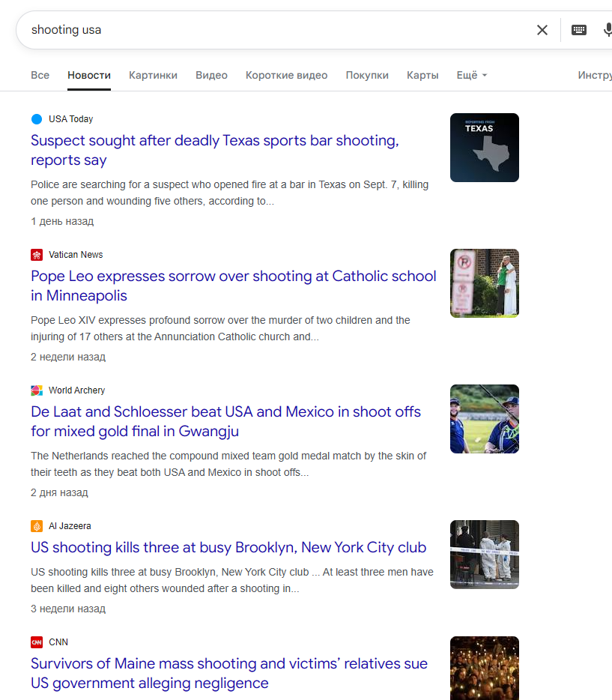The image size is (612, 700).
Task: Click the Al Jazeera source name
Action: [70, 526]
